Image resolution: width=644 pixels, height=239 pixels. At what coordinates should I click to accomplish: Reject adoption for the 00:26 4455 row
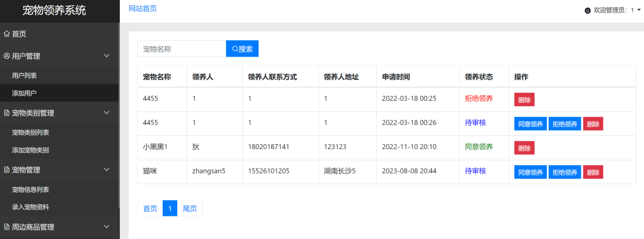click(x=565, y=123)
